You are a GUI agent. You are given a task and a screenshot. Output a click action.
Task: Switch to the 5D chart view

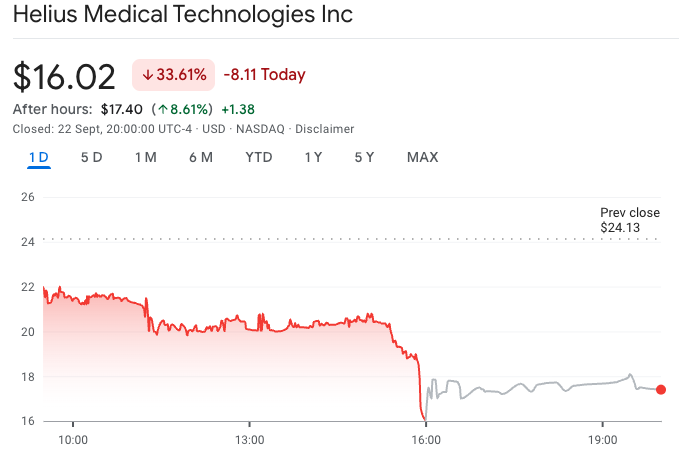[x=91, y=157]
